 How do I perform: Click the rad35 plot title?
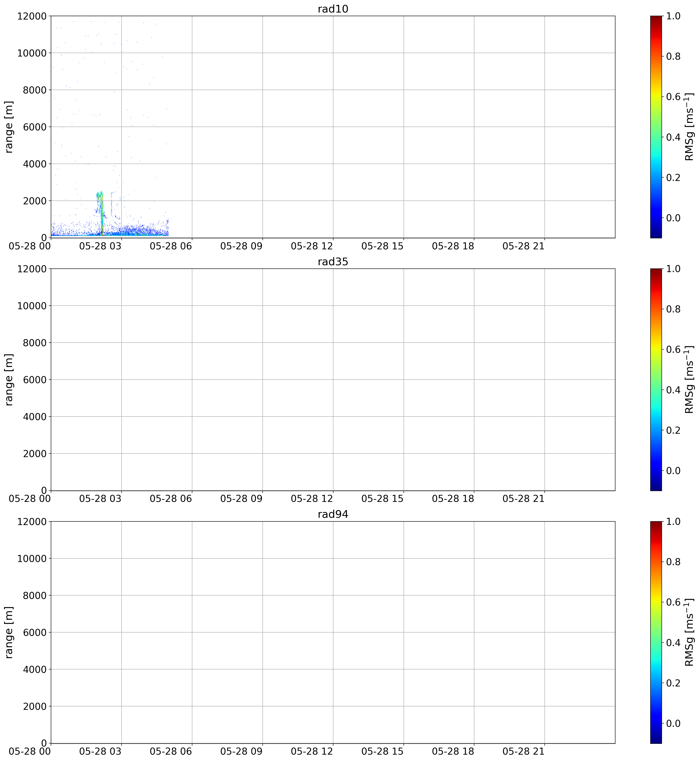(x=333, y=262)
